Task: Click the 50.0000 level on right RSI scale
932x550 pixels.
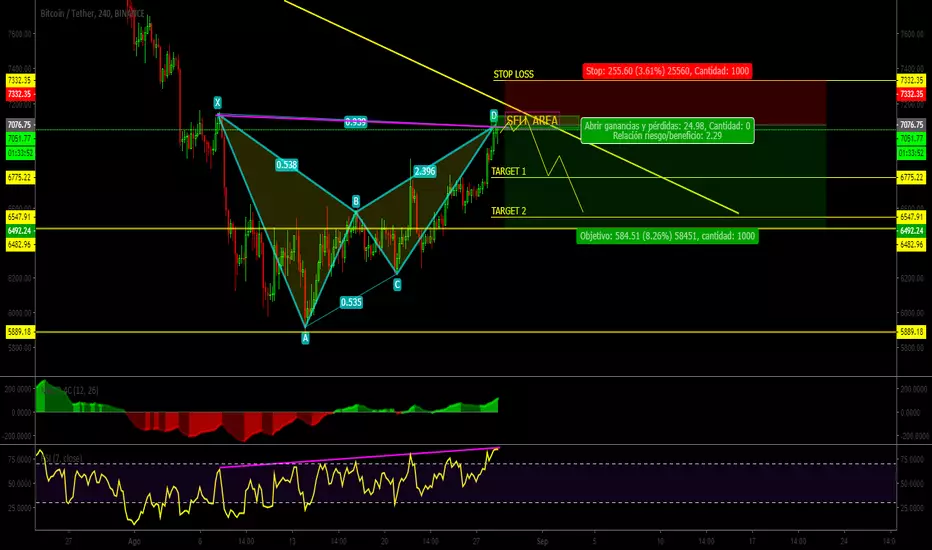Action: click(x=914, y=484)
